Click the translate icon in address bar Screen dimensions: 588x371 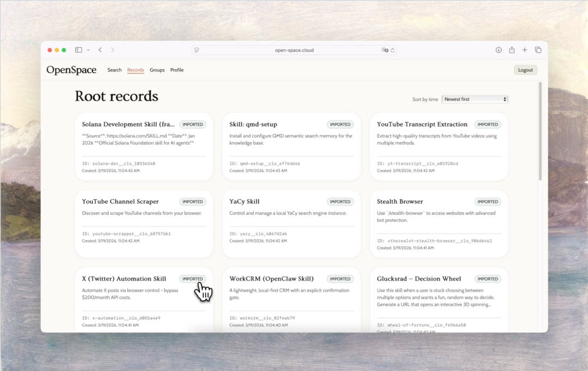384,50
